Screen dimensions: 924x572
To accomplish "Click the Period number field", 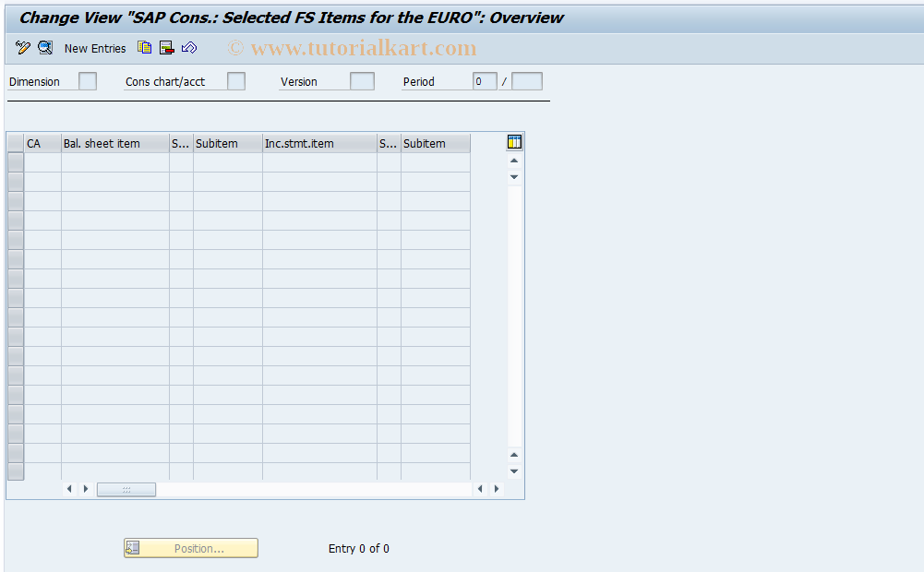I will pyautogui.click(x=485, y=81).
